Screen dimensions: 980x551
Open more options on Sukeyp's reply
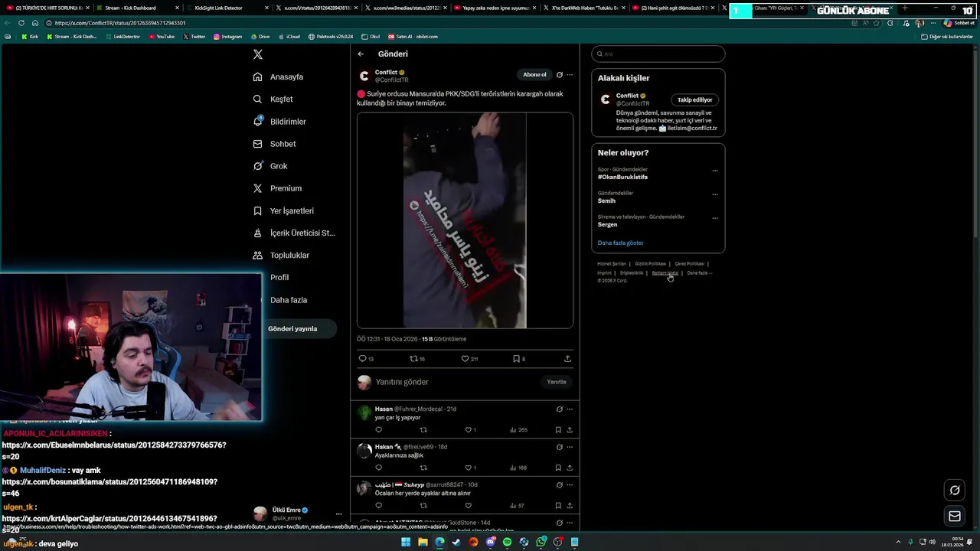570,484
